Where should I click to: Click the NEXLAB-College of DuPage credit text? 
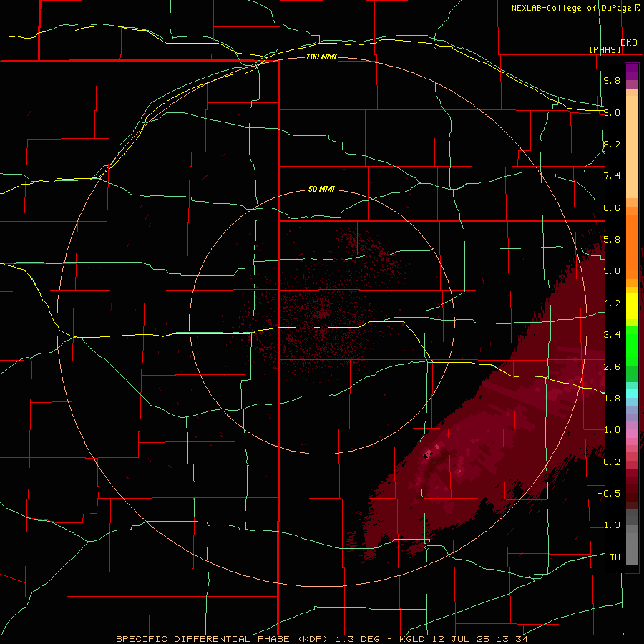point(572,8)
